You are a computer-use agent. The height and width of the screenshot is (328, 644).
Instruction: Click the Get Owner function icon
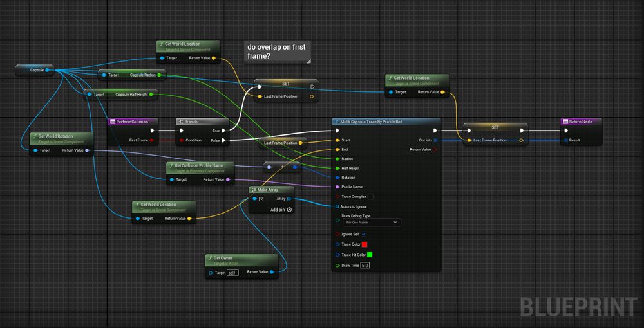click(x=209, y=258)
